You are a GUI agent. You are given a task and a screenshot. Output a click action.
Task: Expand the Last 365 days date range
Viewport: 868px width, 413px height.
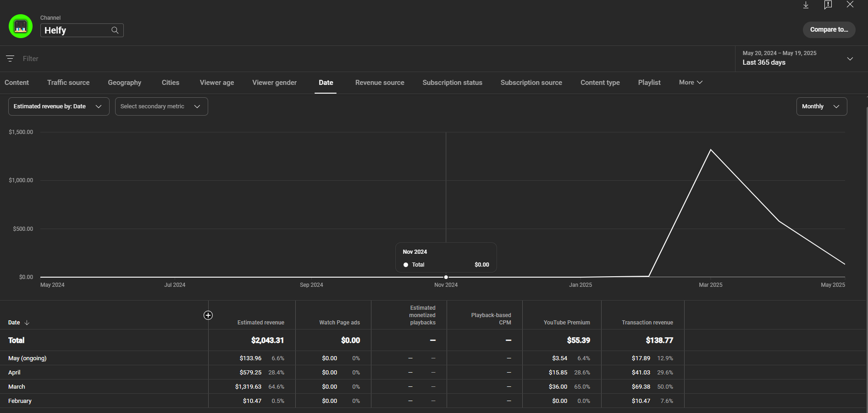pos(802,58)
